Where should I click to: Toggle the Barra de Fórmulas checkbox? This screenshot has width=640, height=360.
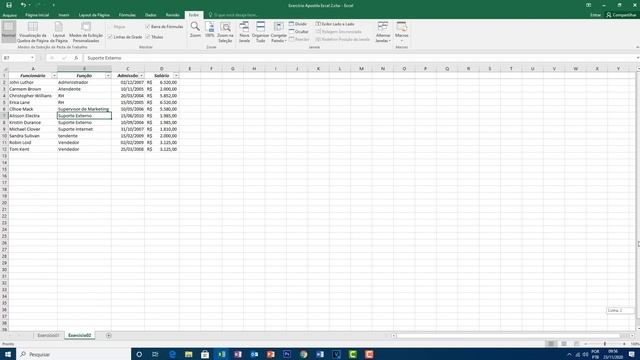(x=148, y=27)
